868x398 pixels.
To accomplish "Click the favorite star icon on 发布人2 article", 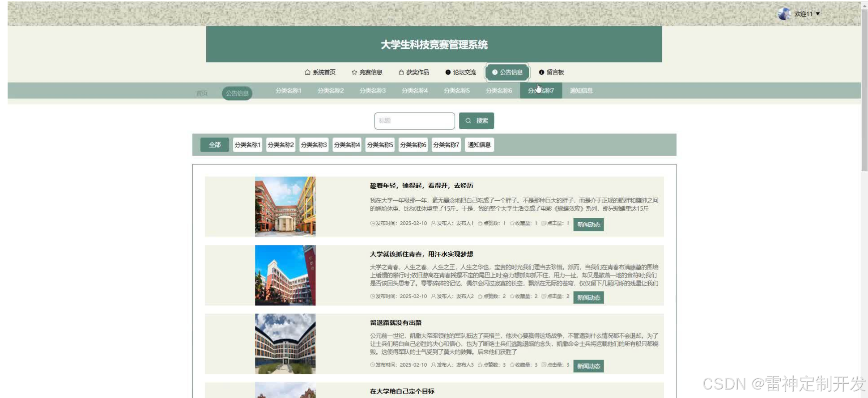I will coord(512,296).
